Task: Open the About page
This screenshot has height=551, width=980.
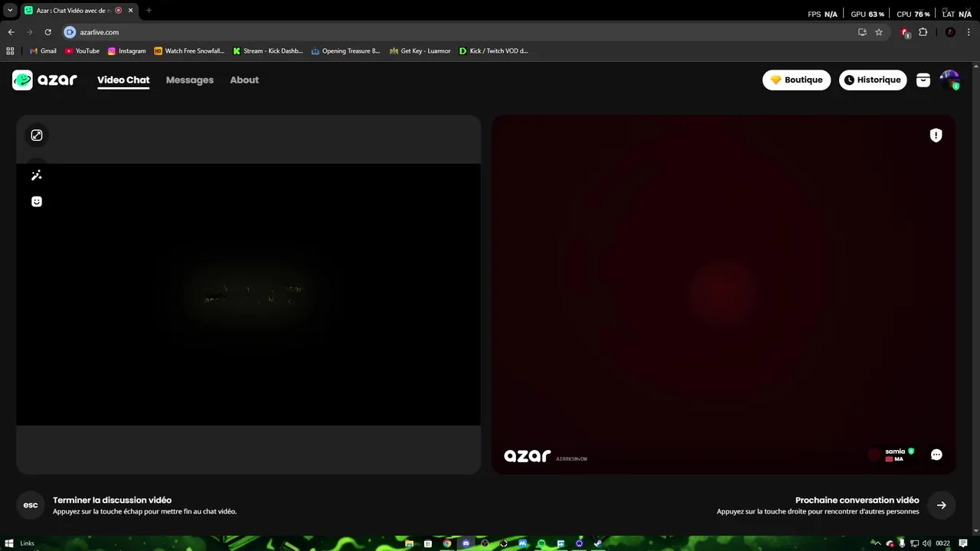Action: (x=244, y=80)
